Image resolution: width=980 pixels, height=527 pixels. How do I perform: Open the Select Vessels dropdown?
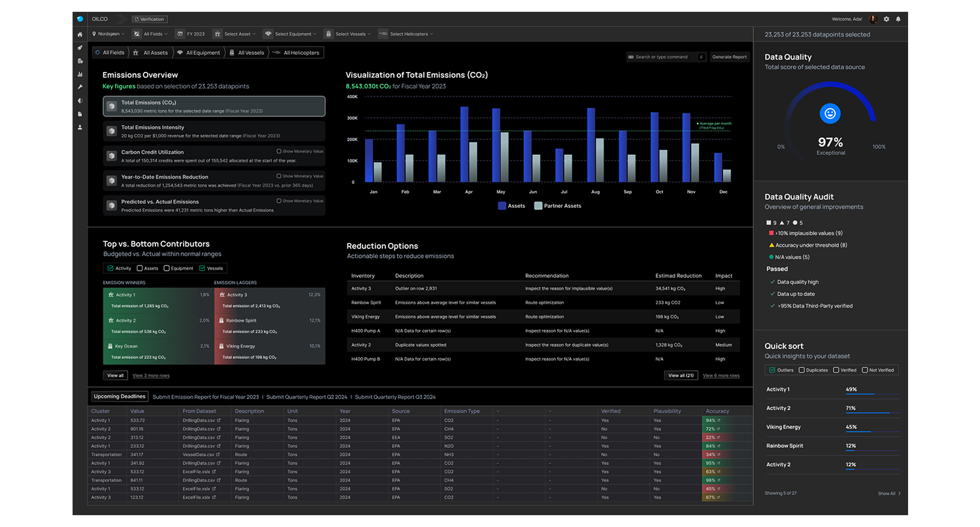(350, 34)
